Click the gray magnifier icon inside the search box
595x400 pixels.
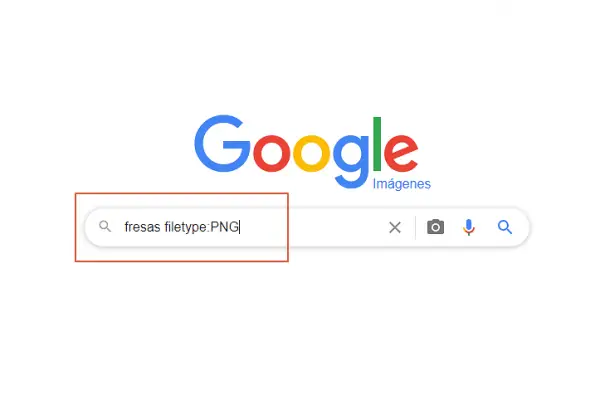tap(105, 227)
